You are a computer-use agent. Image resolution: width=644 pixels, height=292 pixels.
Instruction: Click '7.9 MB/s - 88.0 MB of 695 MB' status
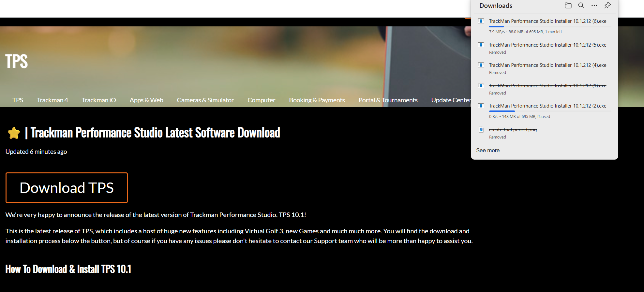coord(525,32)
